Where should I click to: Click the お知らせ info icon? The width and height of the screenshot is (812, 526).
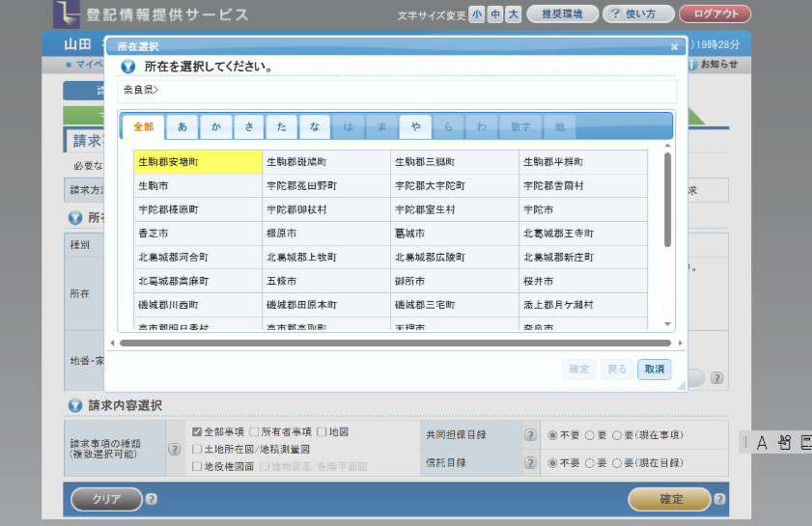pos(692,64)
